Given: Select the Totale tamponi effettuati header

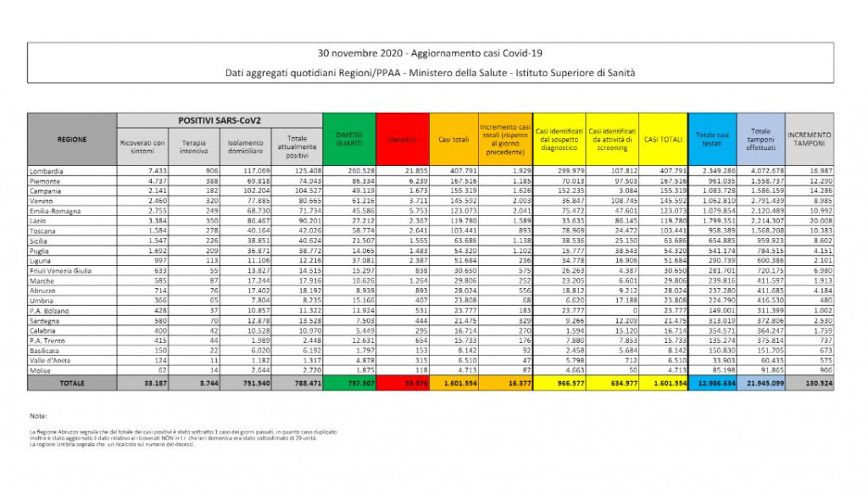Looking at the screenshot, I should pos(760,139).
